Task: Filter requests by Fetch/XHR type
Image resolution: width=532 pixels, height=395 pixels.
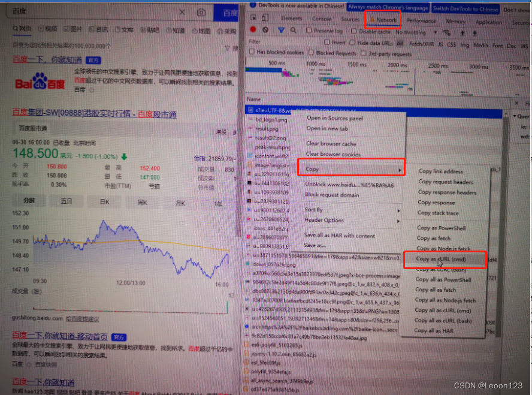Action: (x=421, y=44)
